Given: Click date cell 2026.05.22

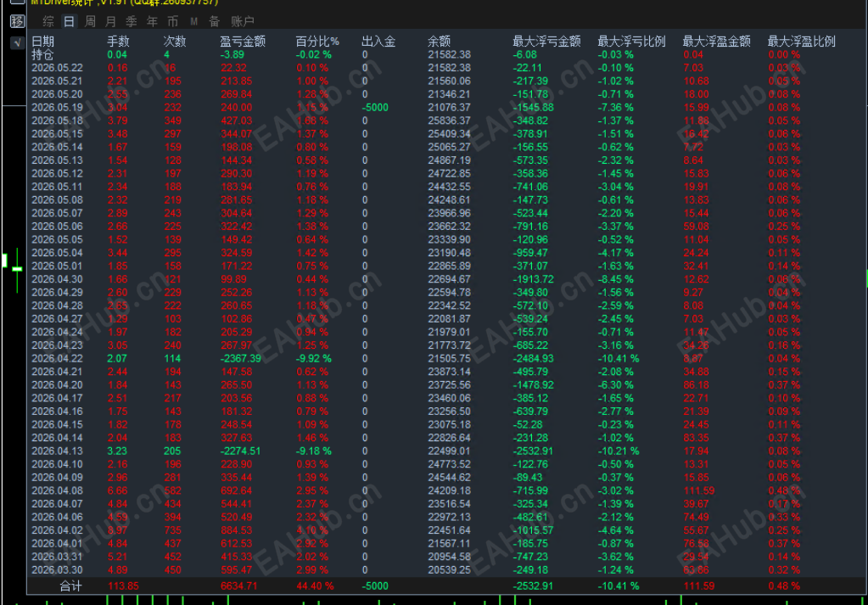Looking at the screenshot, I should (57, 68).
